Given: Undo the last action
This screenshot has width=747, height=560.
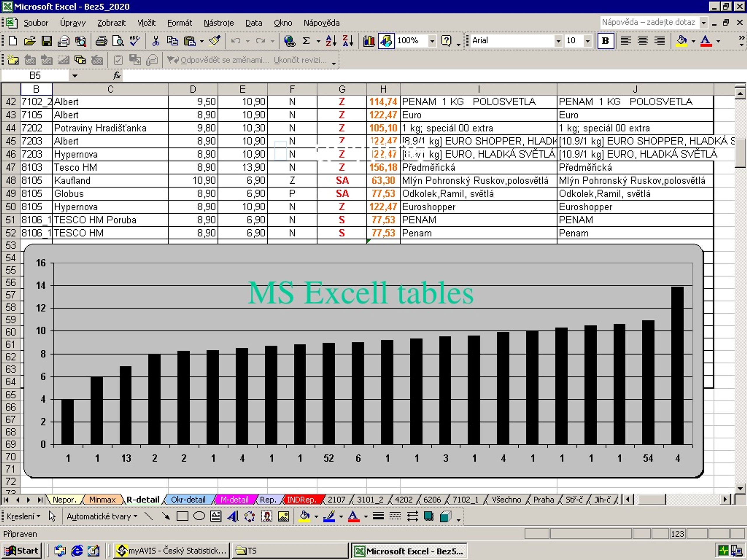Looking at the screenshot, I should click(235, 41).
